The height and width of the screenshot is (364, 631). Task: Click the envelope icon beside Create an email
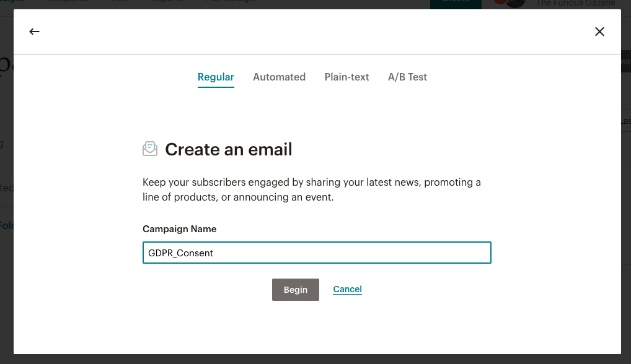click(150, 149)
